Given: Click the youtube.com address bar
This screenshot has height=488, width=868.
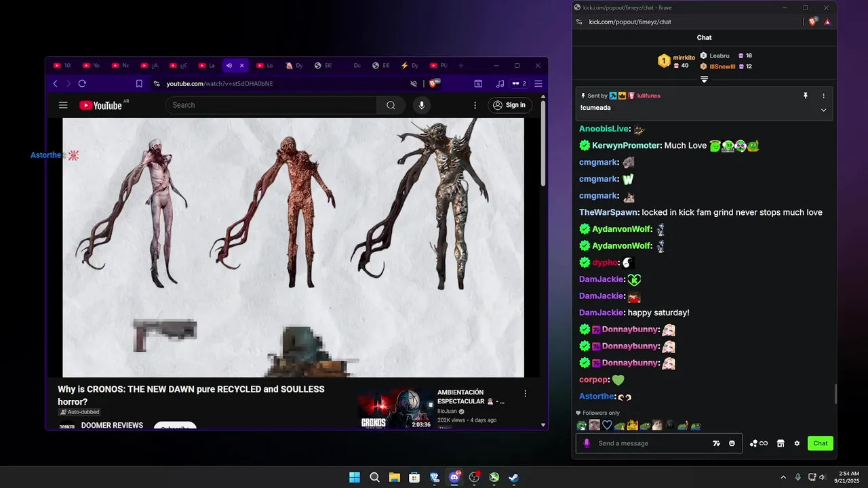Looking at the screenshot, I should 285,83.
